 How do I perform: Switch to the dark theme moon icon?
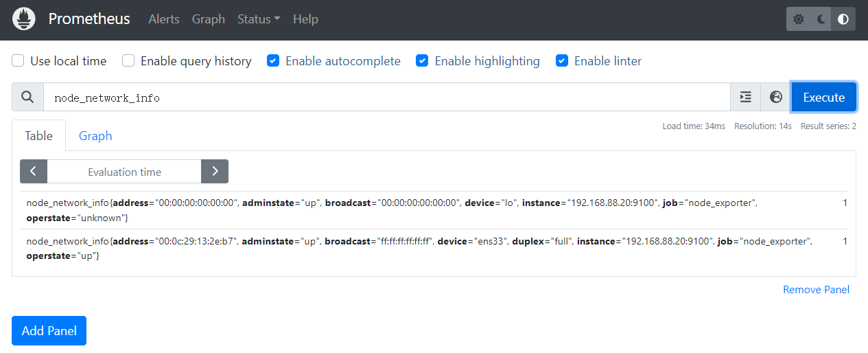point(821,19)
